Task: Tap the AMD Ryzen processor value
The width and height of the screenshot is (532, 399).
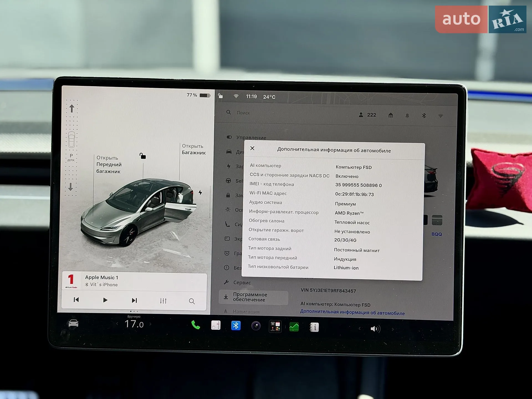Action: point(349,213)
